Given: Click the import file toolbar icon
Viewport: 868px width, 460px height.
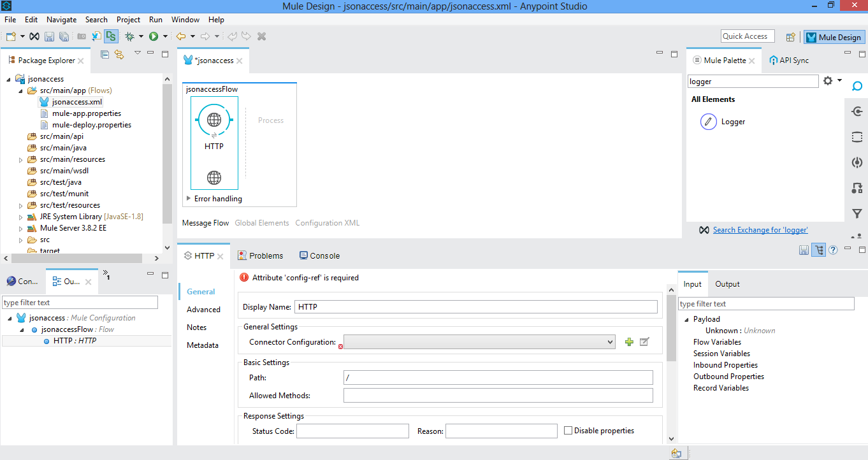Looking at the screenshot, I should coord(96,36).
